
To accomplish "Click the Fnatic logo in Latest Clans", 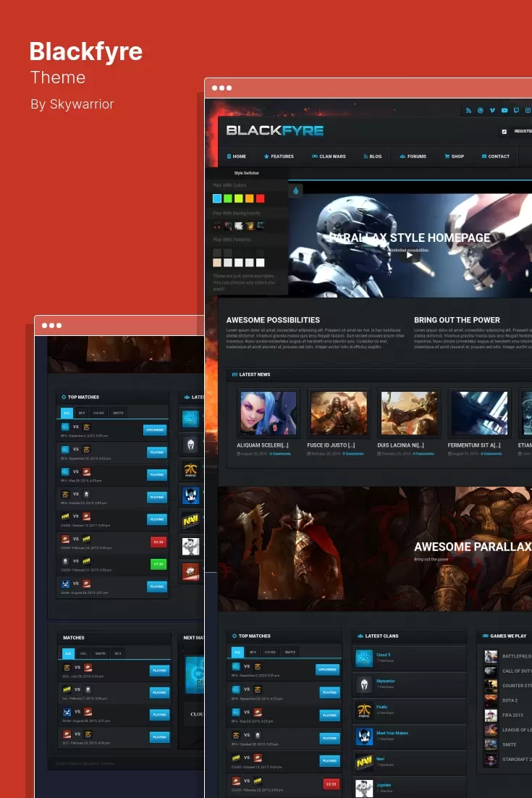I will [364, 710].
